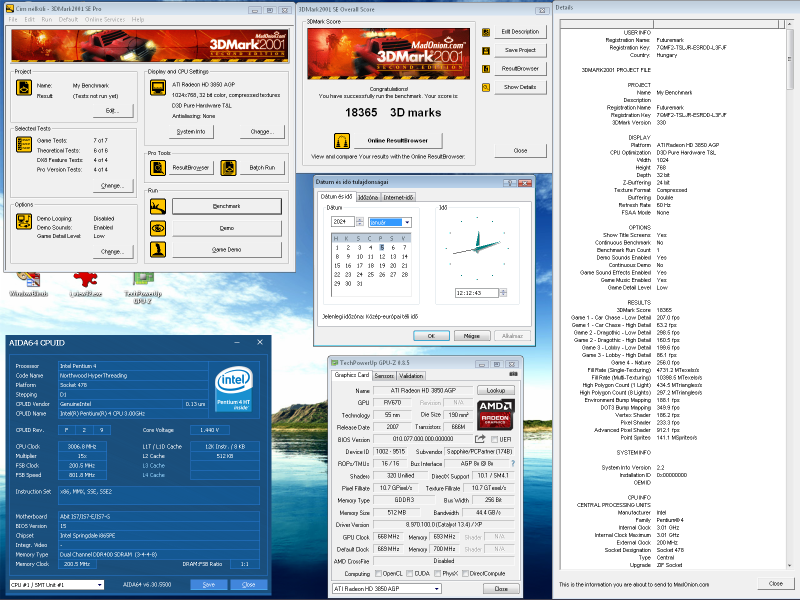This screenshot has width=800, height=600.
Task: Click the Intel Pentium 4 HT logo in AIDA64
Action: pyautogui.click(x=234, y=388)
